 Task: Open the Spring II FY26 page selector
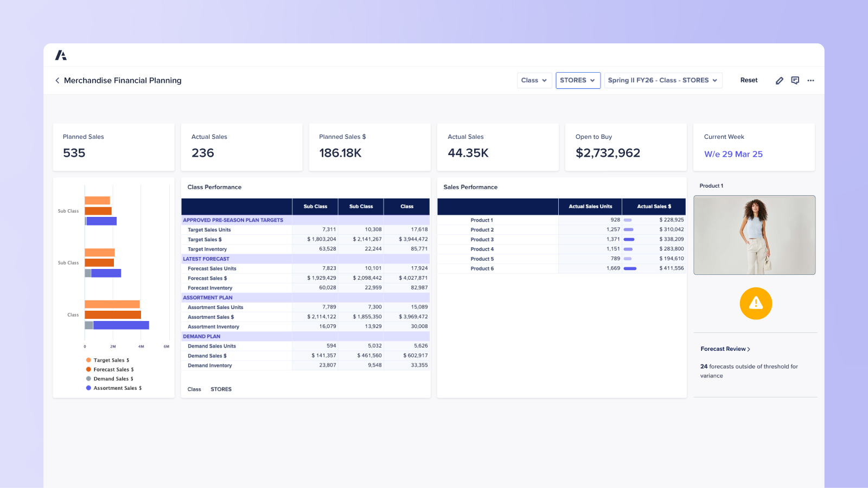pos(663,80)
